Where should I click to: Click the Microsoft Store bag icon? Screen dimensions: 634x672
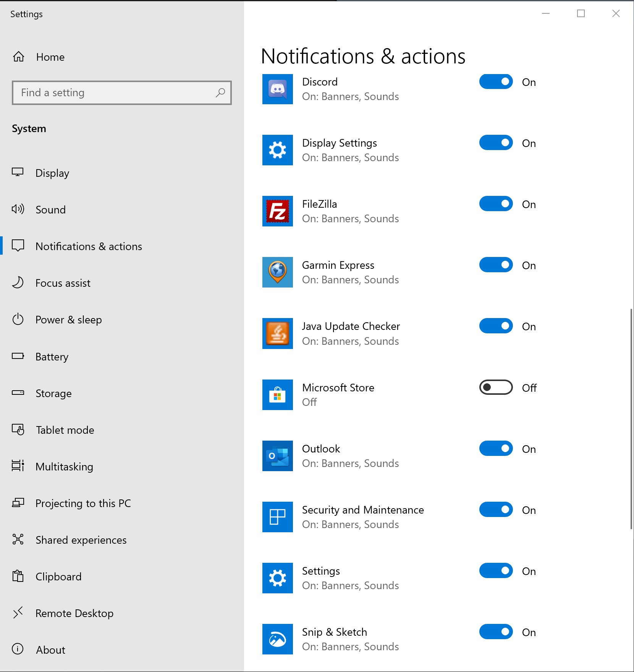click(x=277, y=395)
